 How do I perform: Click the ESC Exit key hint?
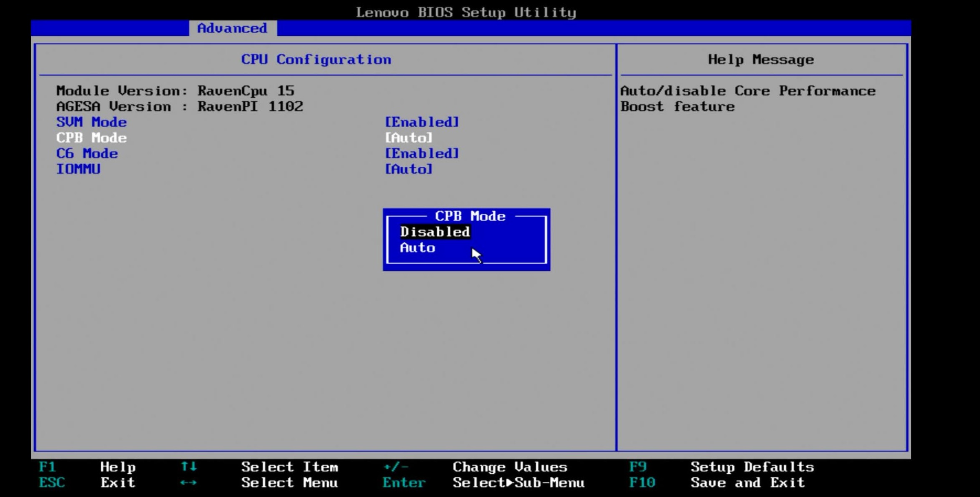pos(52,483)
